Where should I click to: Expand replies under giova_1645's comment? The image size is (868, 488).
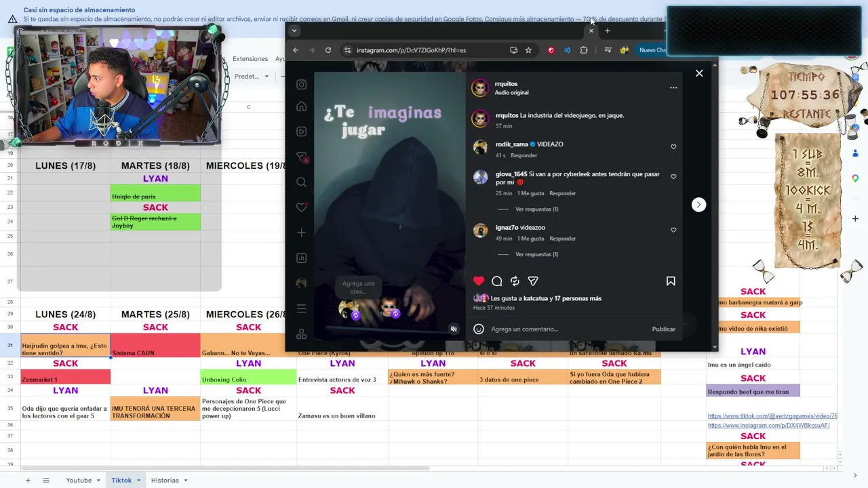536,209
